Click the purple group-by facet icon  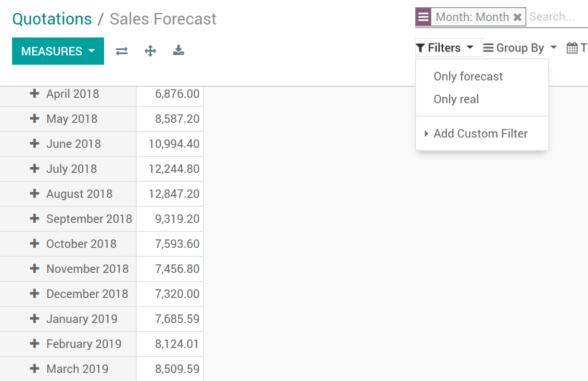424,17
